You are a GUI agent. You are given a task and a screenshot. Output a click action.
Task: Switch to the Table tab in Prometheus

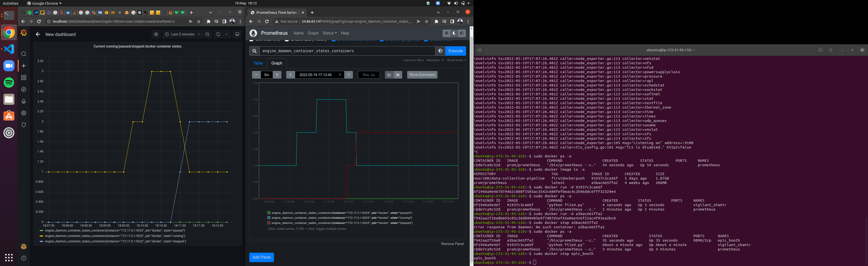click(258, 63)
